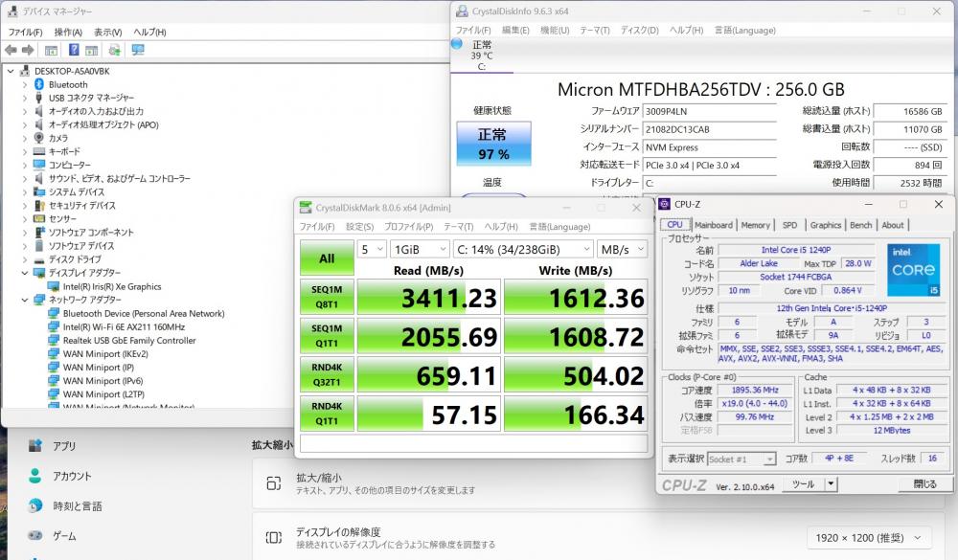Collapse the ネットワーク アダプター node
Viewport: 958px width, 560px height.
25,300
